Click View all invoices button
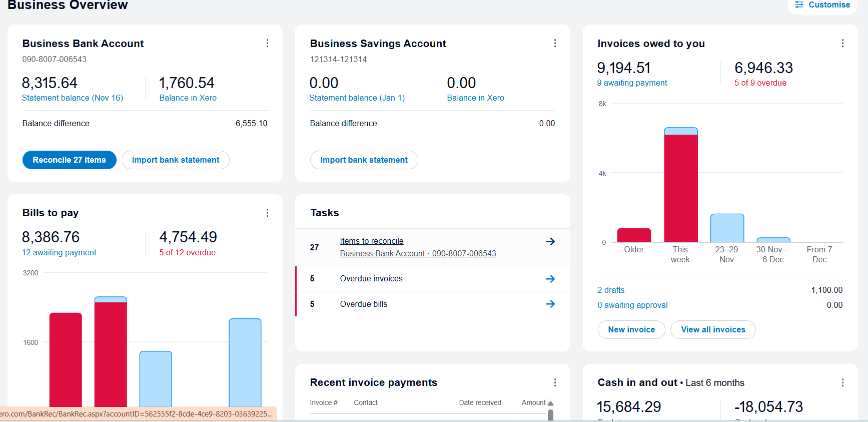868x422 pixels. pos(713,330)
